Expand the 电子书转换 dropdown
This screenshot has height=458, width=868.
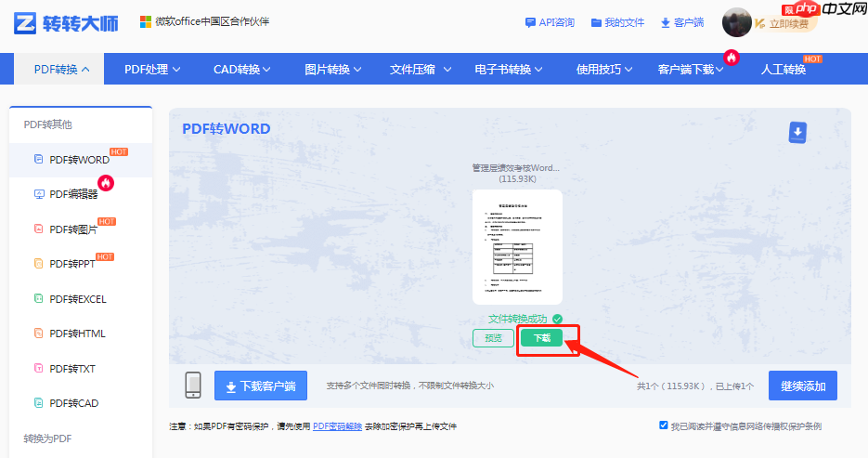[538, 70]
